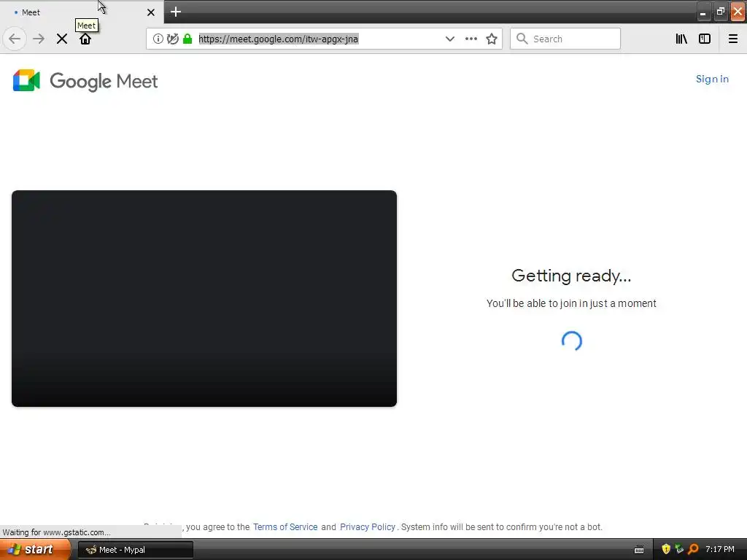Click the Google Meet camera logo
The height and width of the screenshot is (560, 747).
26,80
